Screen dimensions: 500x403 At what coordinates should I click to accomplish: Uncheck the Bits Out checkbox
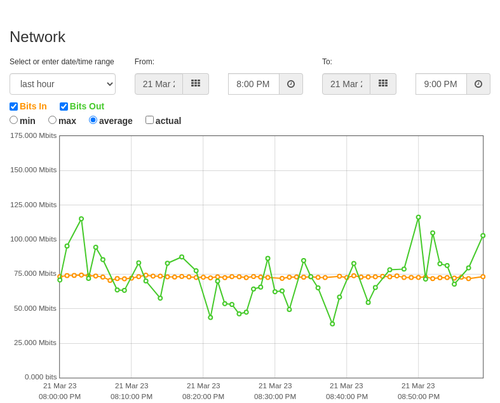coord(64,107)
